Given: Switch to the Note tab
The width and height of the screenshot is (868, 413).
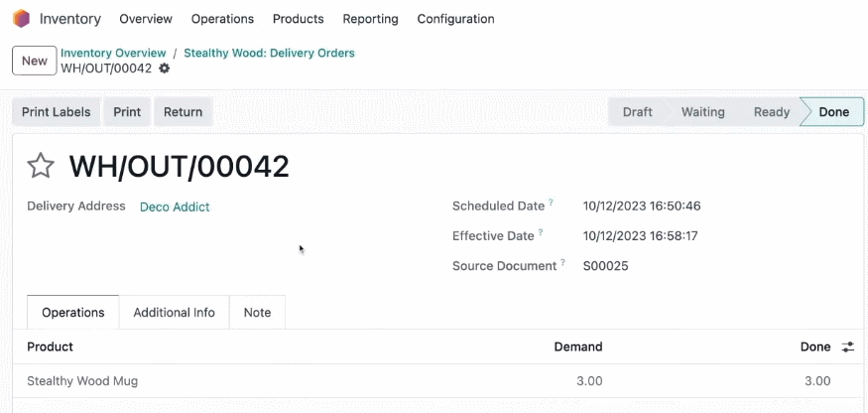Looking at the screenshot, I should (x=257, y=312).
